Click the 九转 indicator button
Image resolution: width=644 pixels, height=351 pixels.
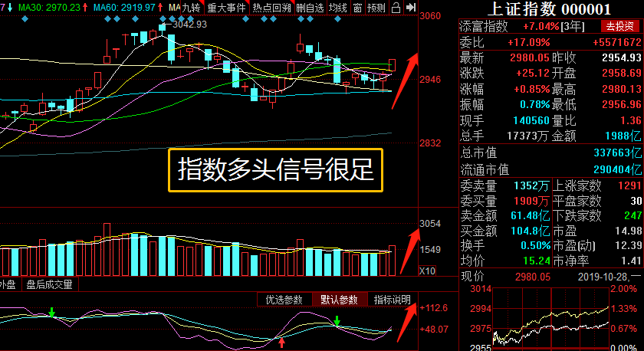pyautogui.click(x=192, y=8)
